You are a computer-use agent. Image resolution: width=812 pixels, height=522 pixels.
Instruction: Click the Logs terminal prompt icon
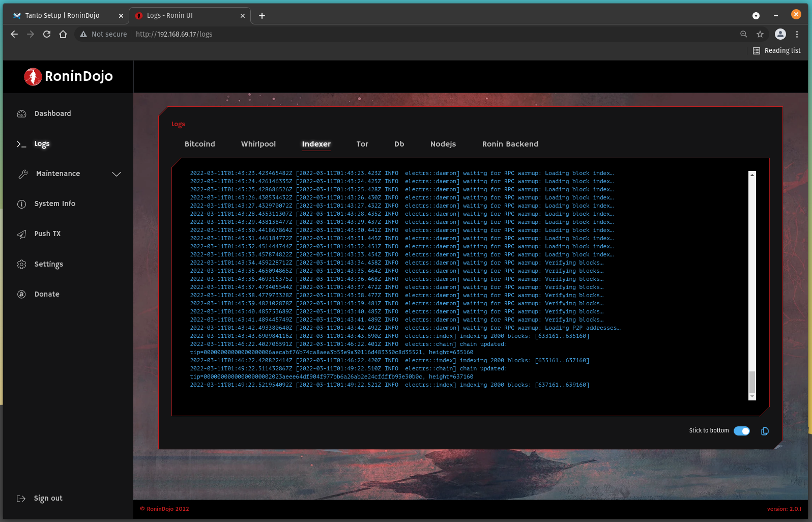pos(21,144)
